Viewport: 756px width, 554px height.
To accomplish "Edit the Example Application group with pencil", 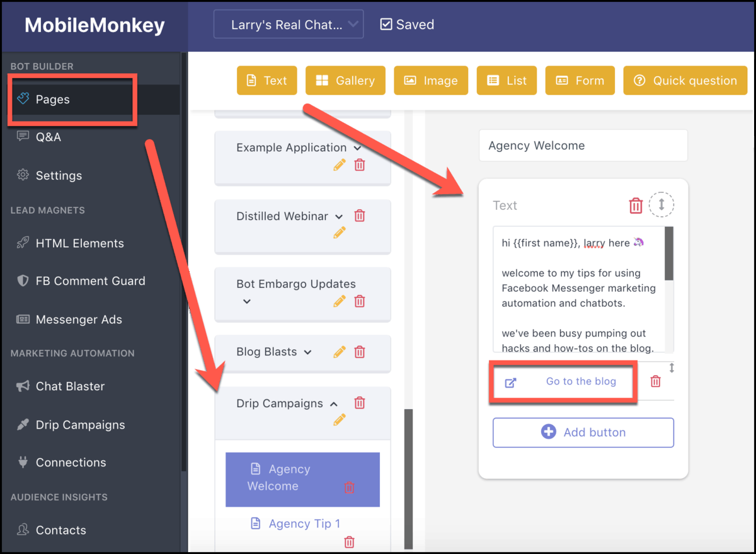I will coord(340,165).
